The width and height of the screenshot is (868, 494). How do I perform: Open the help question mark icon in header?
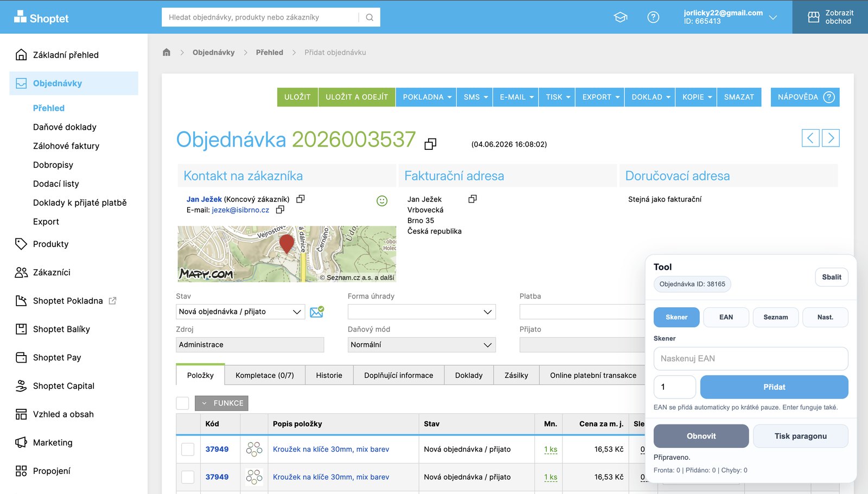click(x=653, y=17)
